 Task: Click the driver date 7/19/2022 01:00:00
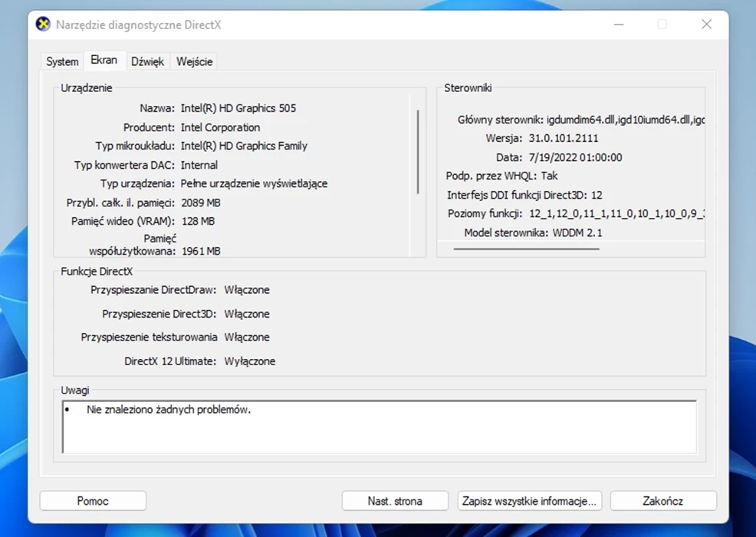tap(575, 157)
